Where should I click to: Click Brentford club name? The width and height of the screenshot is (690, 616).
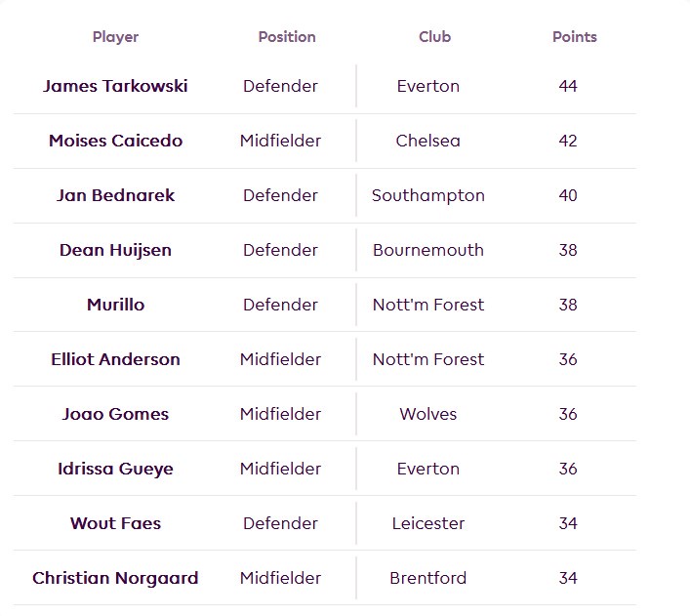click(x=427, y=578)
